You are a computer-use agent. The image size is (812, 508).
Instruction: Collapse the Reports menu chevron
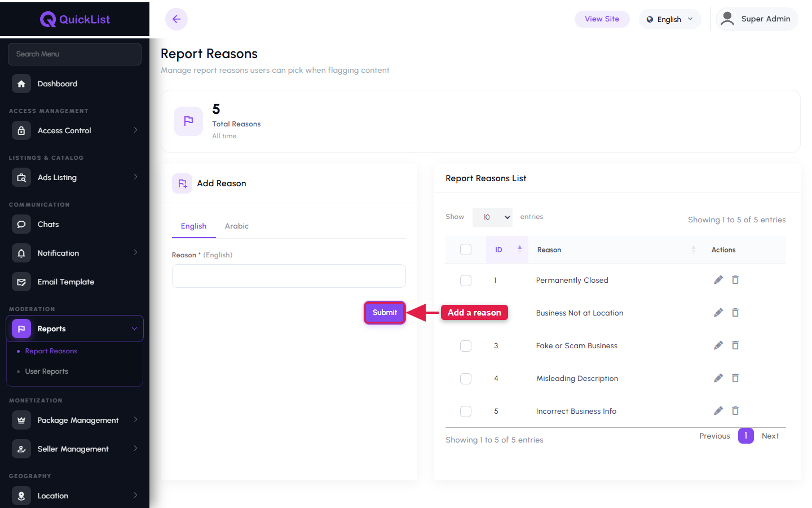point(134,329)
